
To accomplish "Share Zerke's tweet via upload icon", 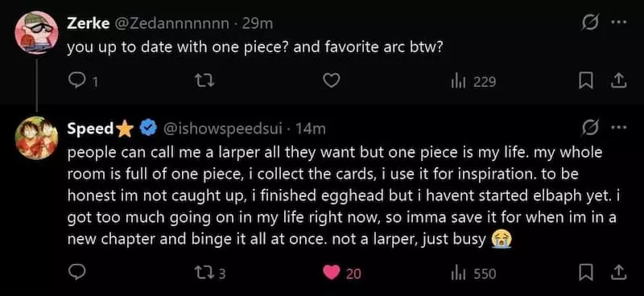I will click(x=620, y=82).
